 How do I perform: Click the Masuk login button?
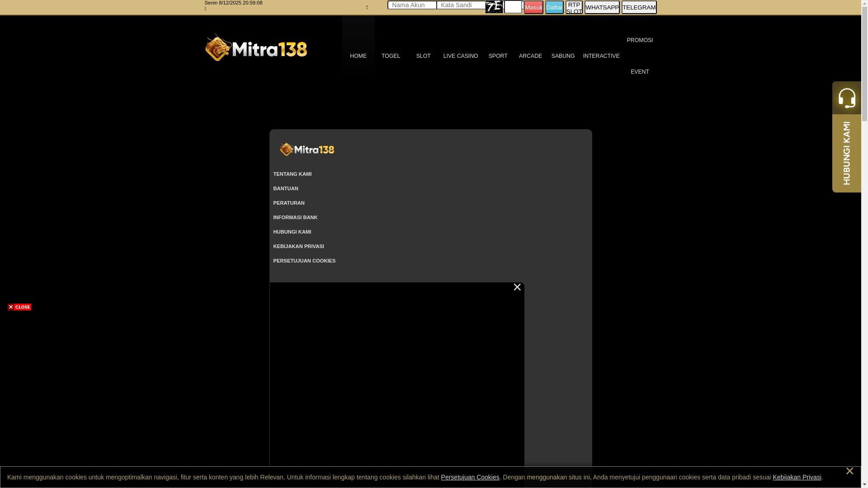(x=533, y=7)
